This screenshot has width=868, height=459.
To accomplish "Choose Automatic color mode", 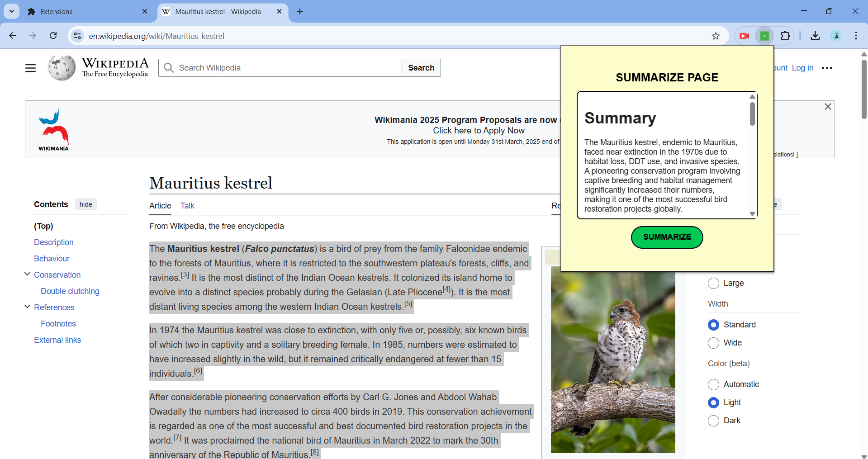I will click(713, 384).
